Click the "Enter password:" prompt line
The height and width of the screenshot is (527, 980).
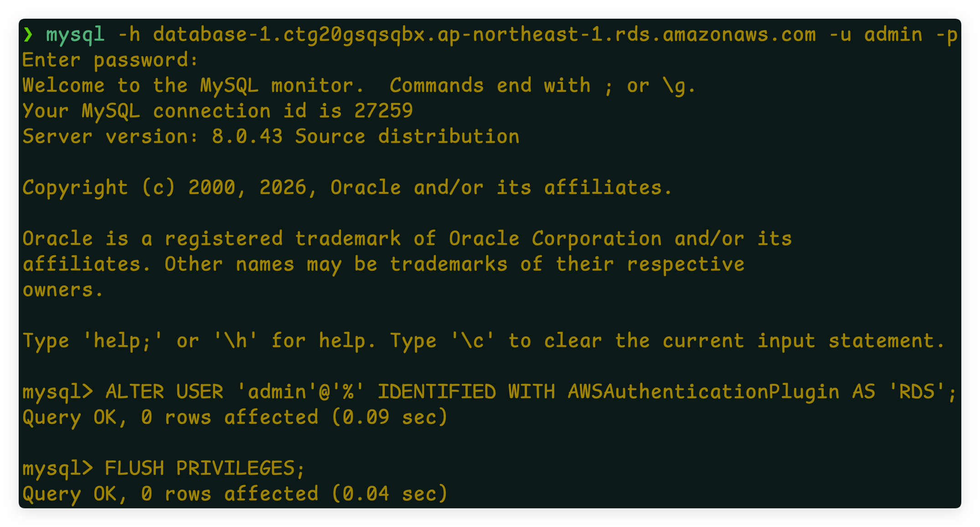110,60
